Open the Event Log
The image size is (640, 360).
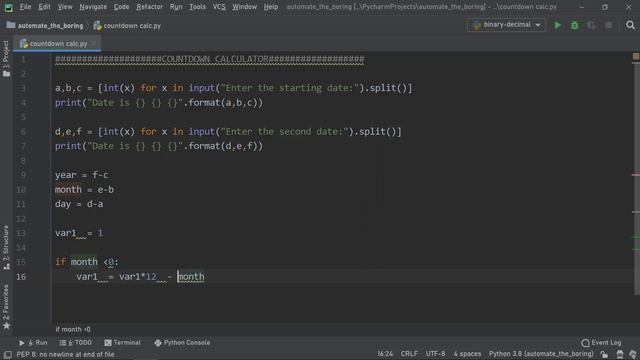click(602, 343)
